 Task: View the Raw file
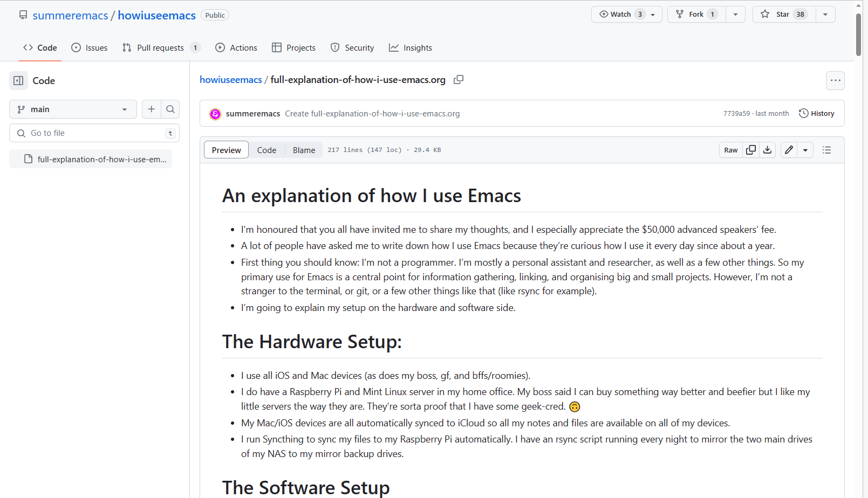tap(731, 150)
